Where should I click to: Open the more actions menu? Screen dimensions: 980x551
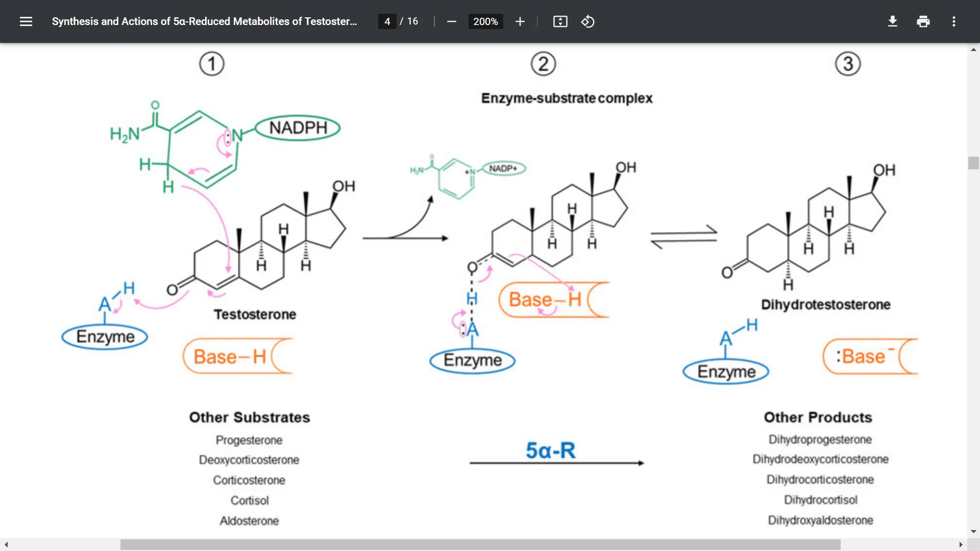[953, 21]
